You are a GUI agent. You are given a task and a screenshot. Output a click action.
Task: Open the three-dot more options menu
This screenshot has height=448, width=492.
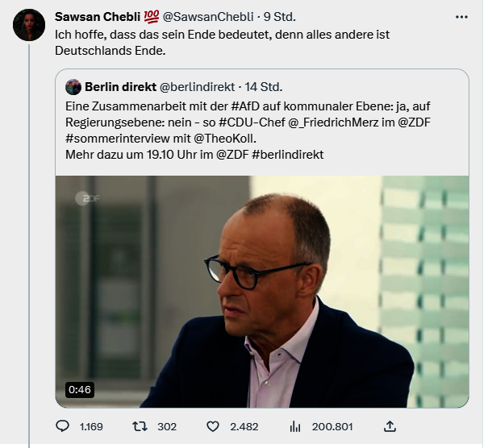tap(461, 16)
